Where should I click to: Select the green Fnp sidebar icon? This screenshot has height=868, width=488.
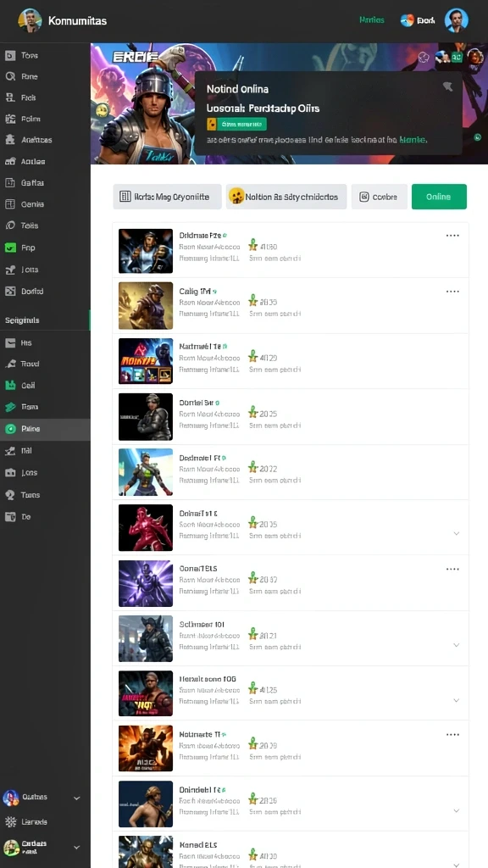point(10,248)
